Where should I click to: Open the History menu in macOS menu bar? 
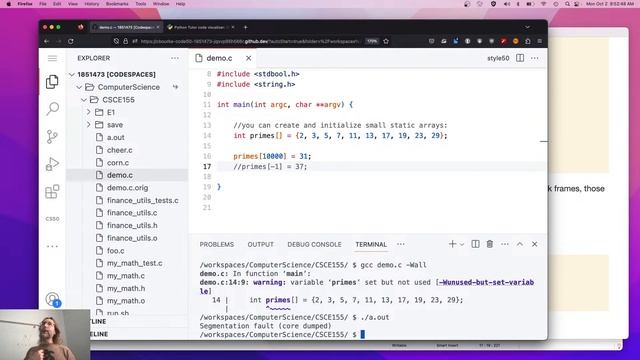pyautogui.click(x=91, y=4)
